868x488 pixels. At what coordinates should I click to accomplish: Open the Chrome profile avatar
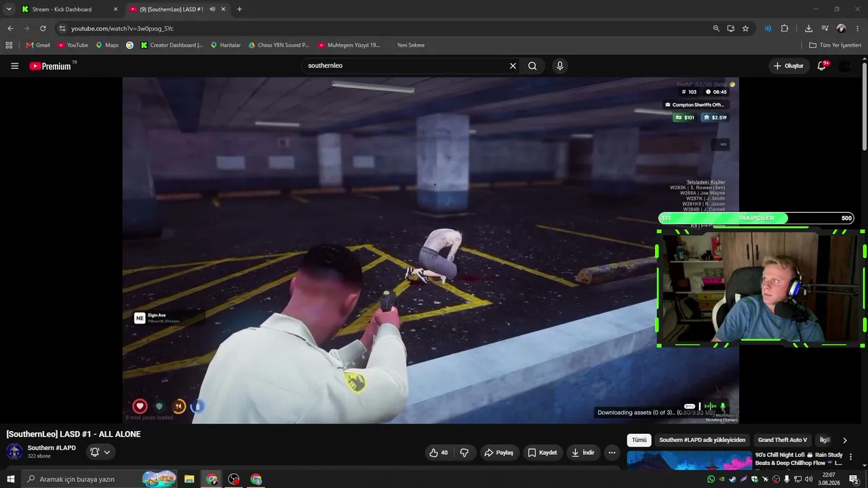(841, 28)
